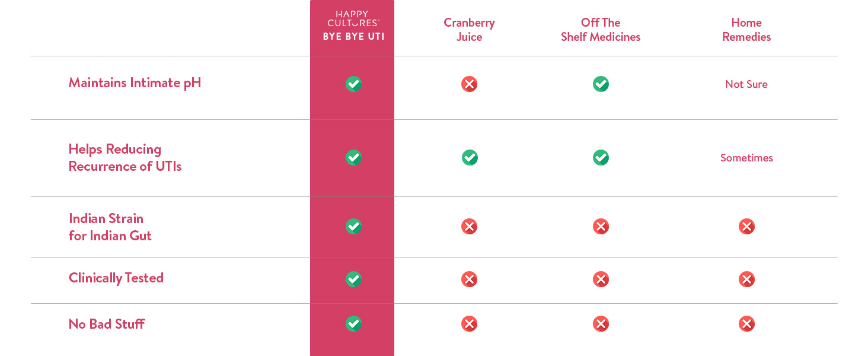Select the Home Remedies column heading

pos(746,30)
